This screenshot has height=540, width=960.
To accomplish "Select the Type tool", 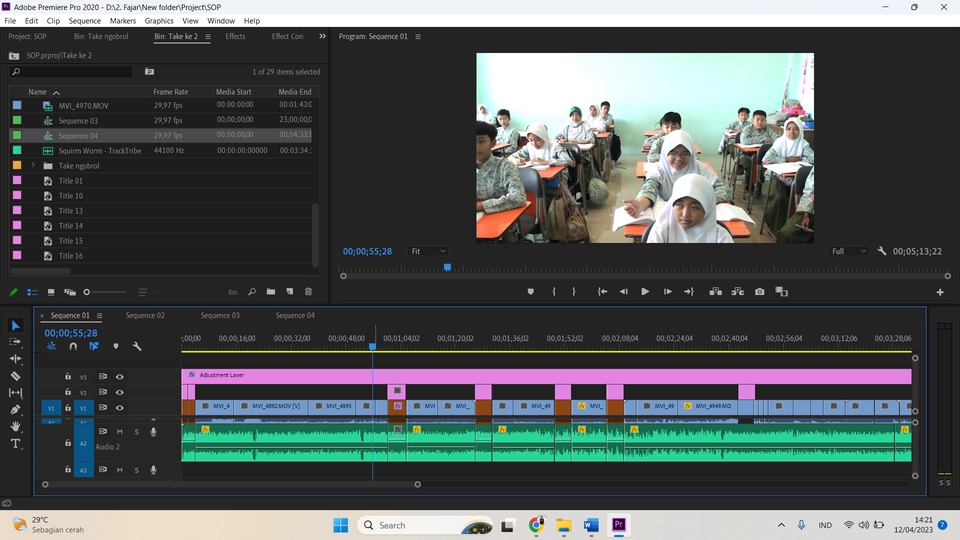I will pyautogui.click(x=16, y=443).
